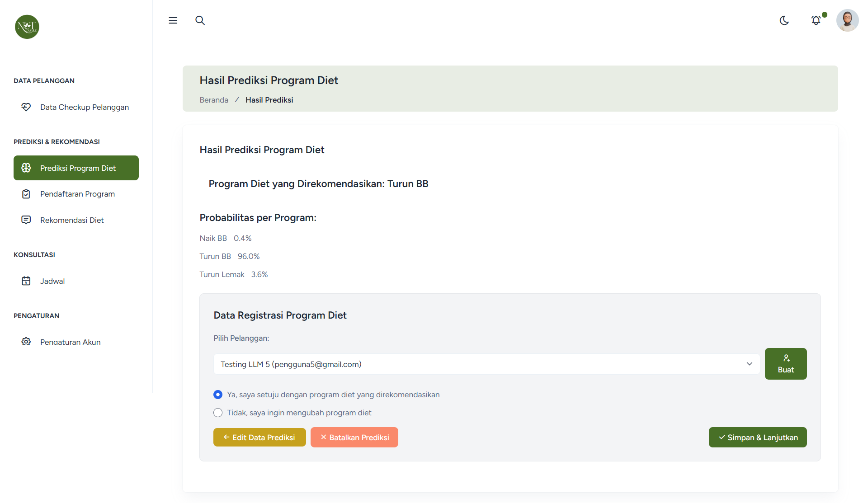
Task: Click the clinic logo in the sidebar
Action: [27, 26]
